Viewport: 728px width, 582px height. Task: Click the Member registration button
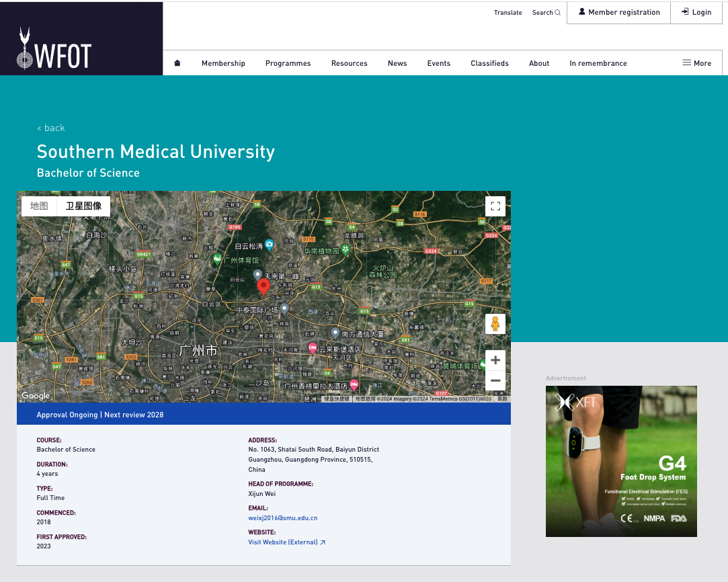point(618,12)
